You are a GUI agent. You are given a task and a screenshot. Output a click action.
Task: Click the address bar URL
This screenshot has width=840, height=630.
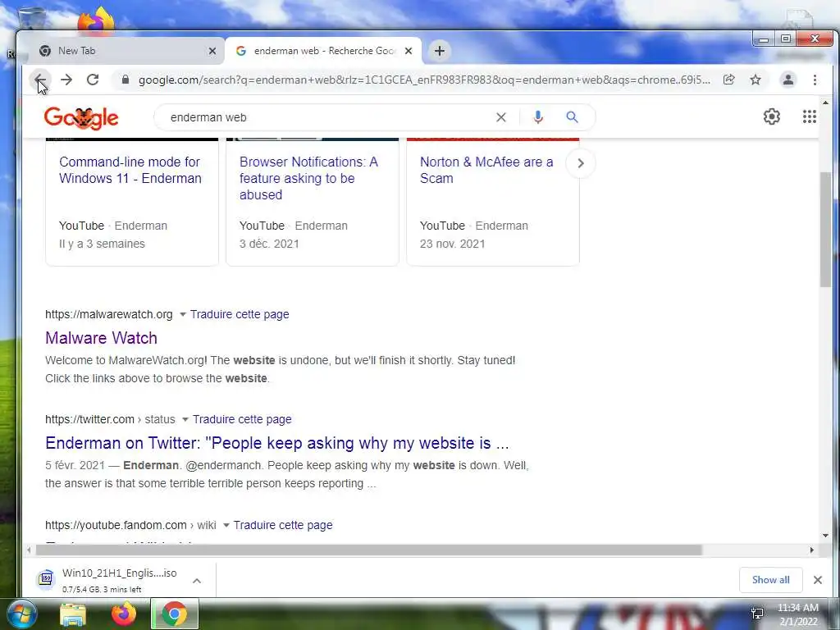[424, 80]
